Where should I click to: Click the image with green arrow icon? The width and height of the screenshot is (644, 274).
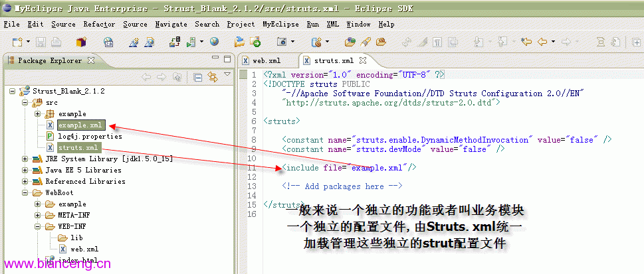(x=255, y=41)
